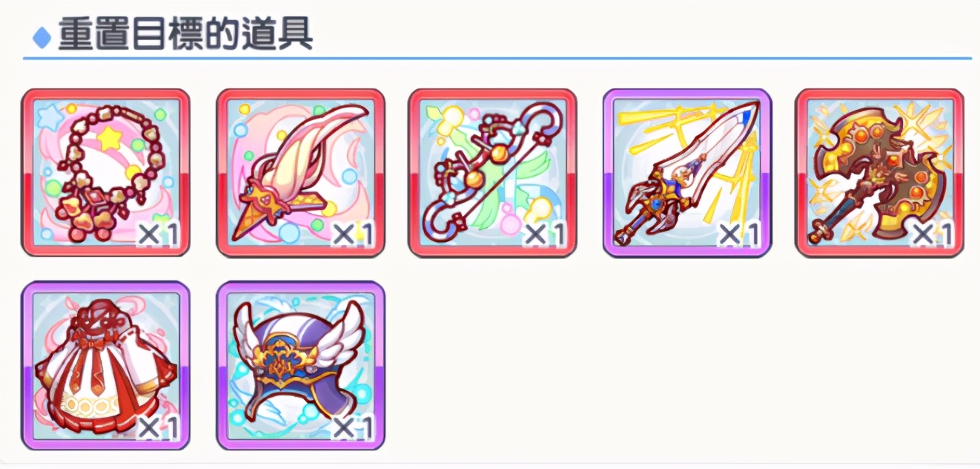Click the ×1 count on winged helmet
Image resolution: width=980 pixels, height=469 pixels.
tap(353, 427)
